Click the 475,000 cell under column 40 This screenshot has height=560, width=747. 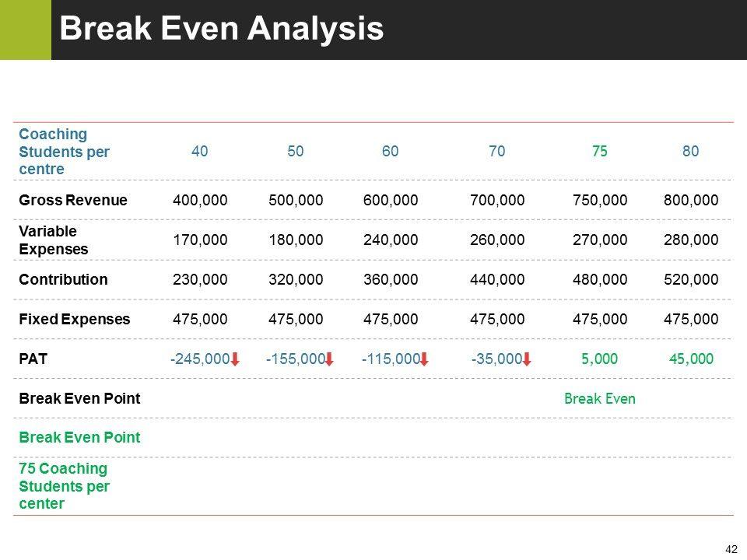(x=200, y=319)
